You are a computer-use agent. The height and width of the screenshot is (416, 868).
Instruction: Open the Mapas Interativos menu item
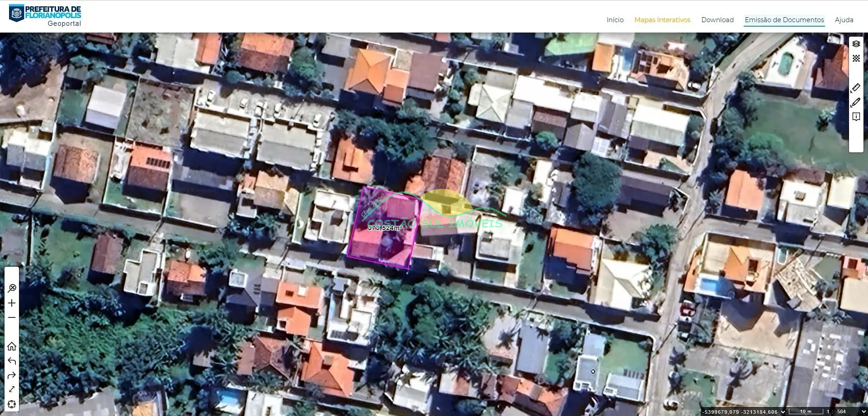[662, 20]
